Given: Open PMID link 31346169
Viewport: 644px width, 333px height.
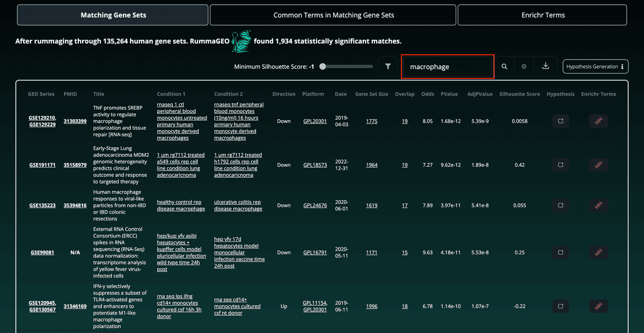Looking at the screenshot, I should [75, 306].
